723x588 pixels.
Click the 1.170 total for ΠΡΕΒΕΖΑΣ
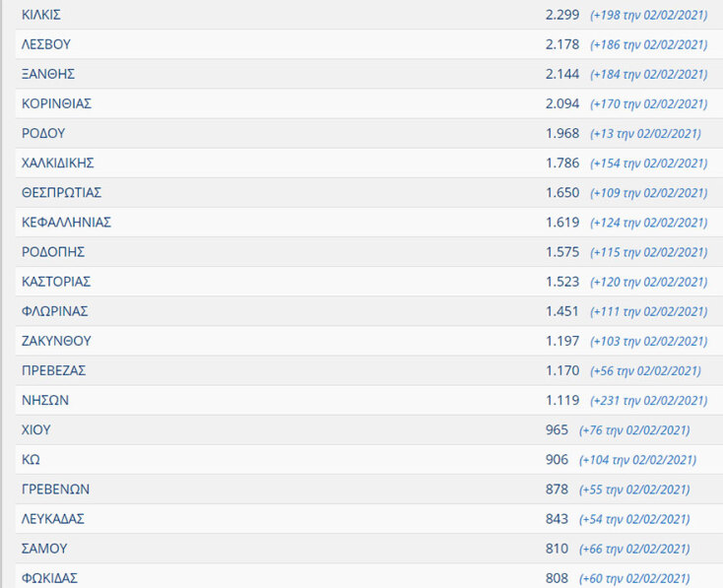562,370
